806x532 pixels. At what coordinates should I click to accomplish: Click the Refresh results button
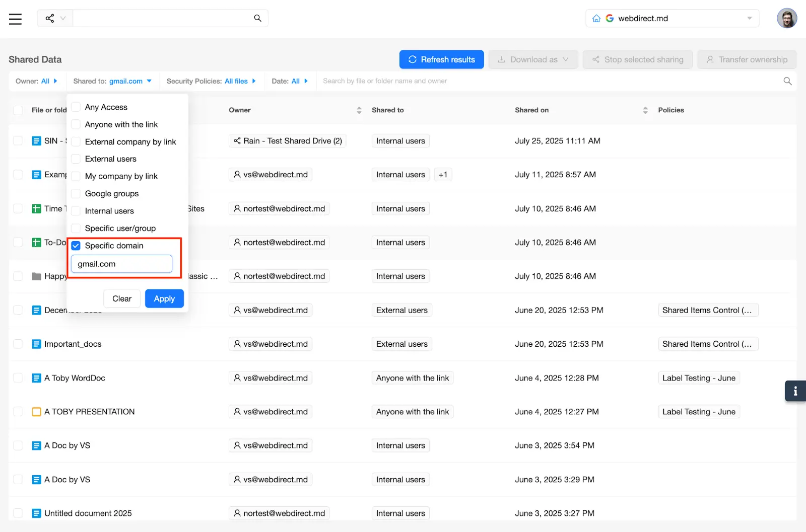pos(441,59)
